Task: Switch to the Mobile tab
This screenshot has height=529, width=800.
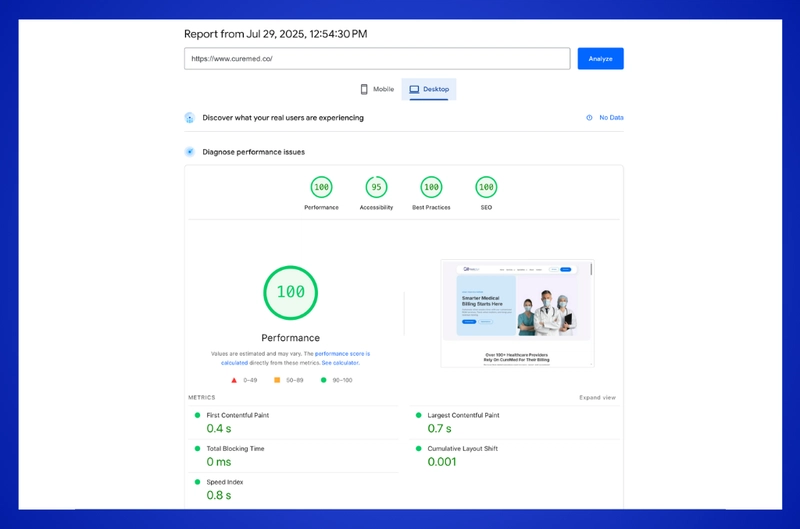Action: [377, 89]
